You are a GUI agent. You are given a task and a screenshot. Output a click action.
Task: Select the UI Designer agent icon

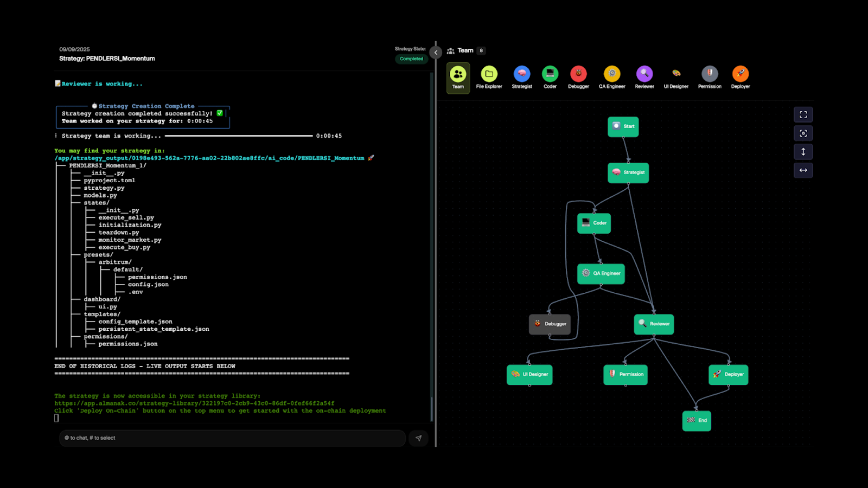pyautogui.click(x=676, y=74)
